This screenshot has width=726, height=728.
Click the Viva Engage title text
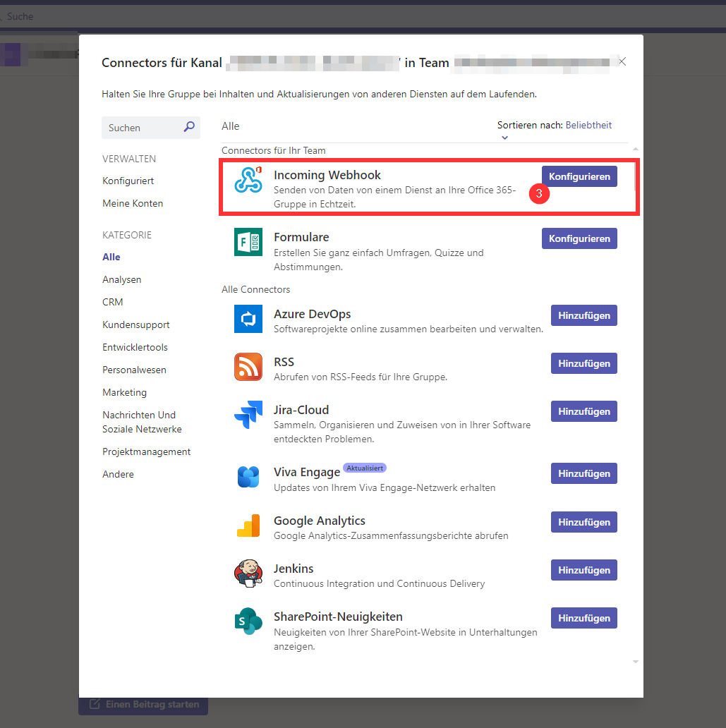pyautogui.click(x=307, y=472)
